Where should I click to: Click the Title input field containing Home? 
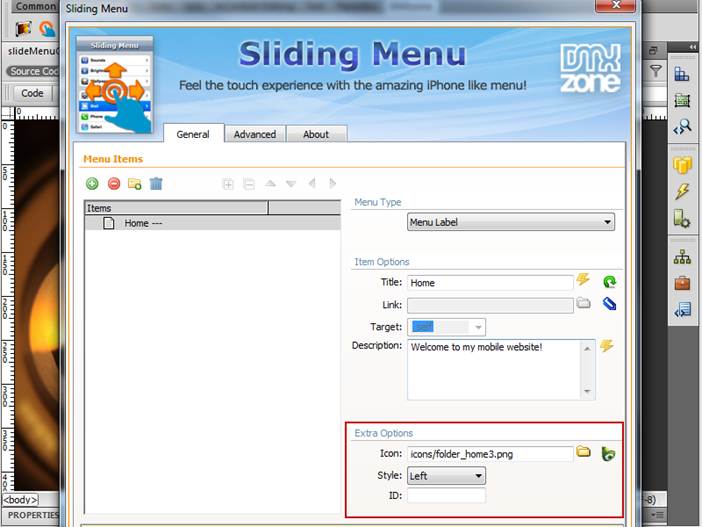pos(490,283)
